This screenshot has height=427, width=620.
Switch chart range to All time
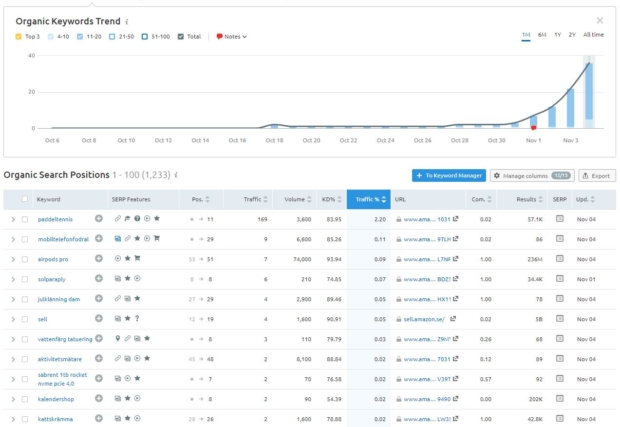point(594,35)
